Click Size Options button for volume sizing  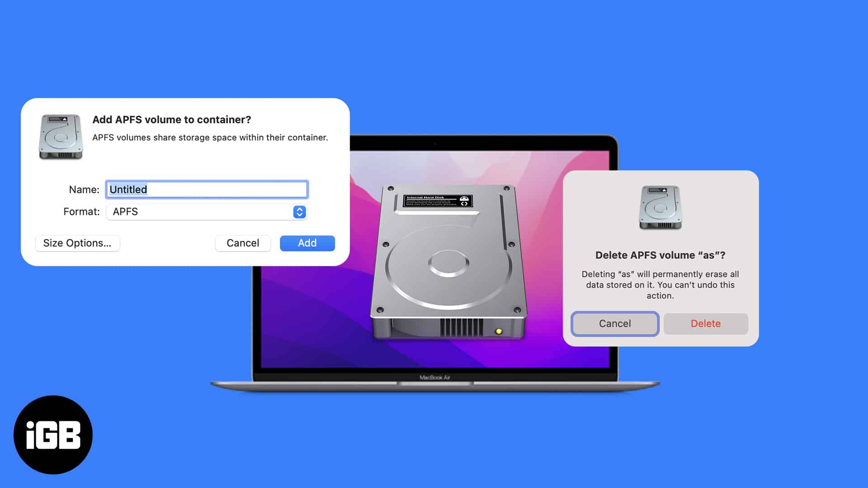pos(77,243)
